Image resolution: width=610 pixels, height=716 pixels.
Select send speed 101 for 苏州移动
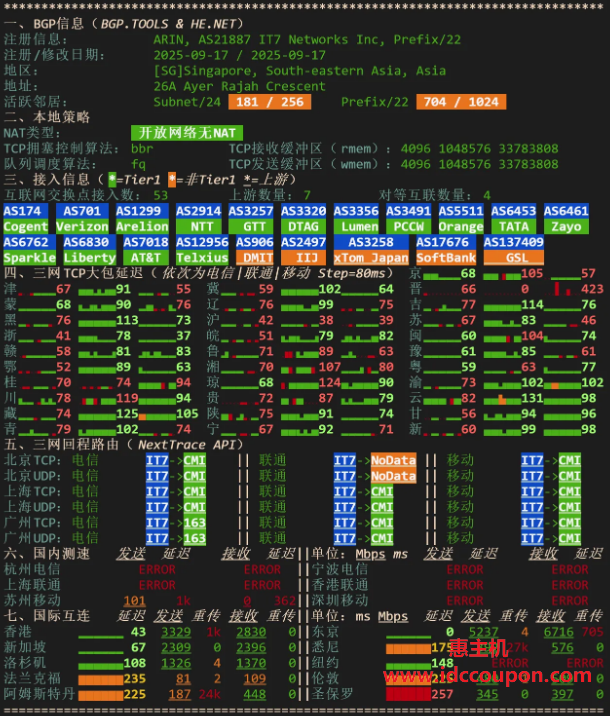point(134,601)
